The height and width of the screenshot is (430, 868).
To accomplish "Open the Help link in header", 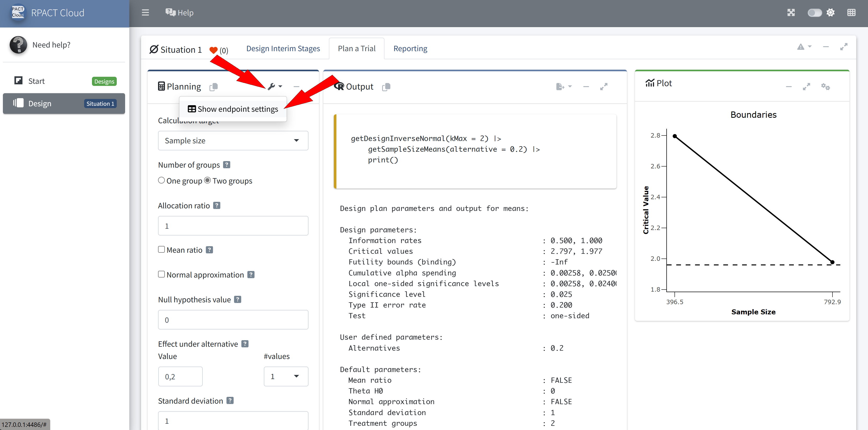I will tap(180, 13).
